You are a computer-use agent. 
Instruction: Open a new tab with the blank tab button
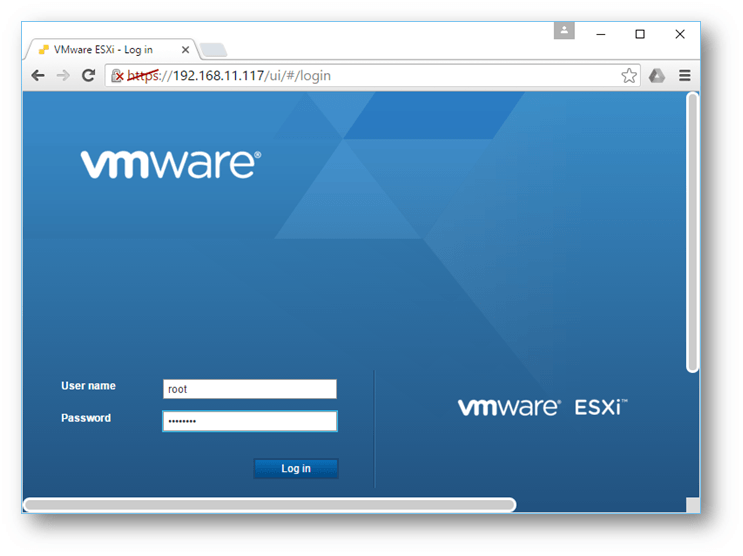click(213, 50)
